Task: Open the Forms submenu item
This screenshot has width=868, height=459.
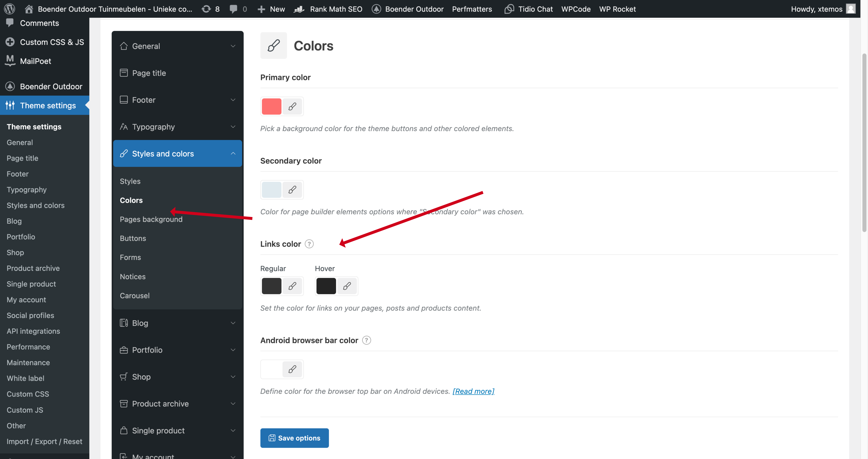Action: click(x=130, y=257)
